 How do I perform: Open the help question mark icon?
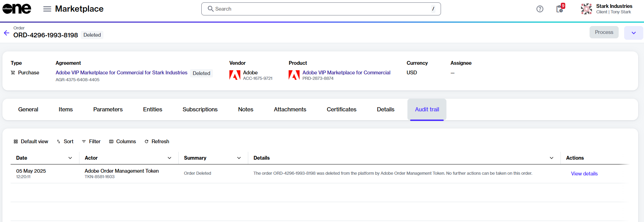540,9
